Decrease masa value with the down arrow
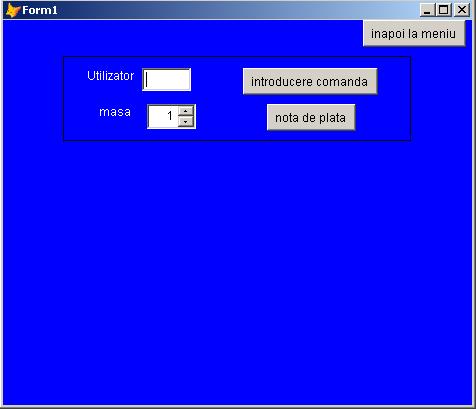 [x=186, y=121]
